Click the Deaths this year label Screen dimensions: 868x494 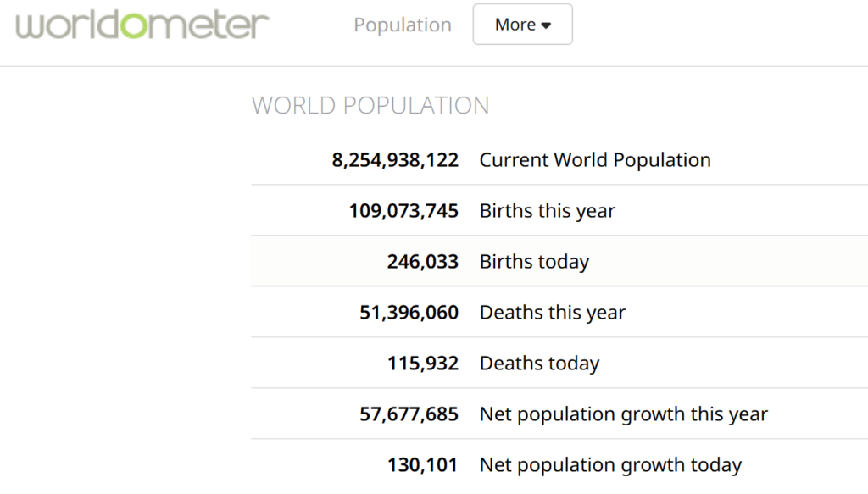pyautogui.click(x=552, y=312)
